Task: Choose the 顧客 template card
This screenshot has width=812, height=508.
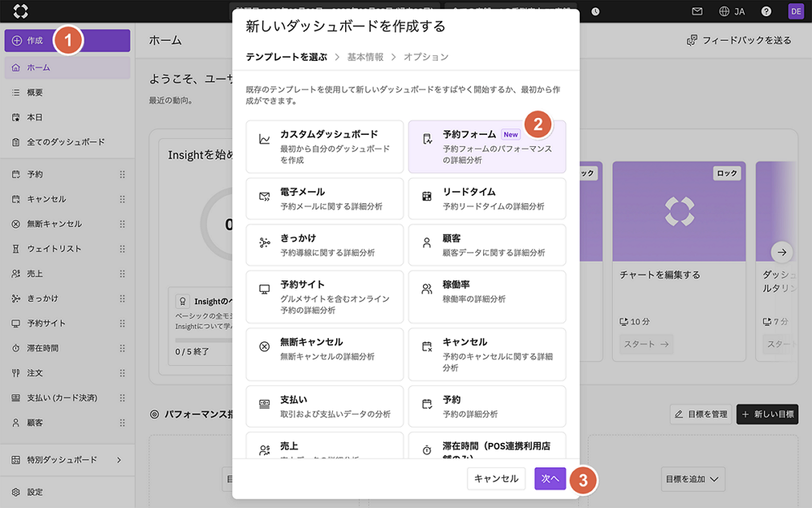Action: coord(486,245)
